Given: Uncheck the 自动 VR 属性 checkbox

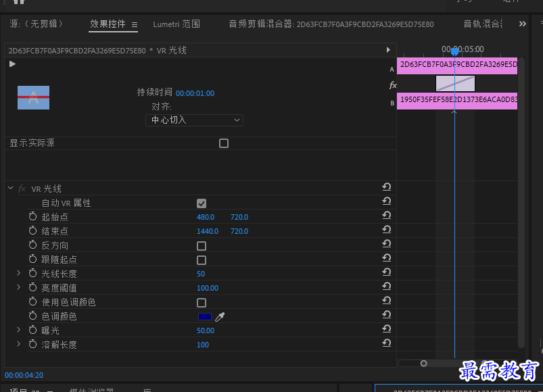Looking at the screenshot, I should 202,203.
